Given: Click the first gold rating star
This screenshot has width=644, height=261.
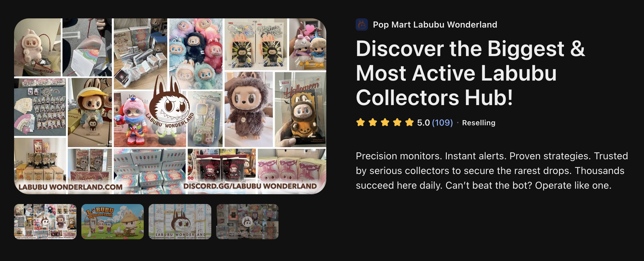Looking at the screenshot, I should [x=361, y=123].
